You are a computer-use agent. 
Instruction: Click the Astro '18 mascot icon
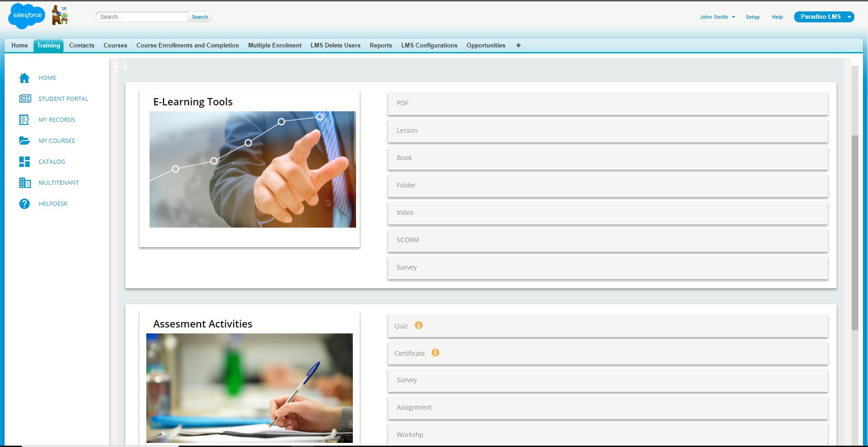60,15
